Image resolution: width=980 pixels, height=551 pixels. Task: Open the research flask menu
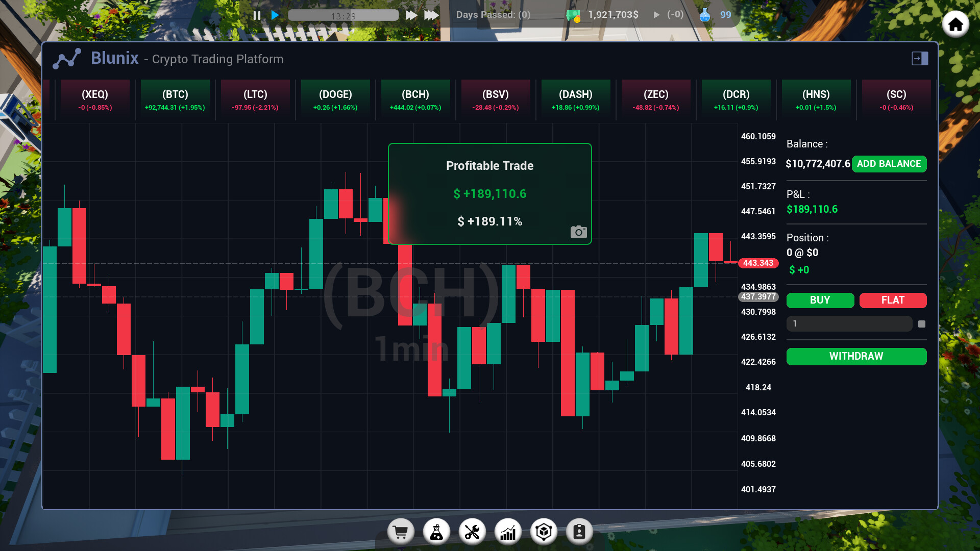tap(436, 532)
